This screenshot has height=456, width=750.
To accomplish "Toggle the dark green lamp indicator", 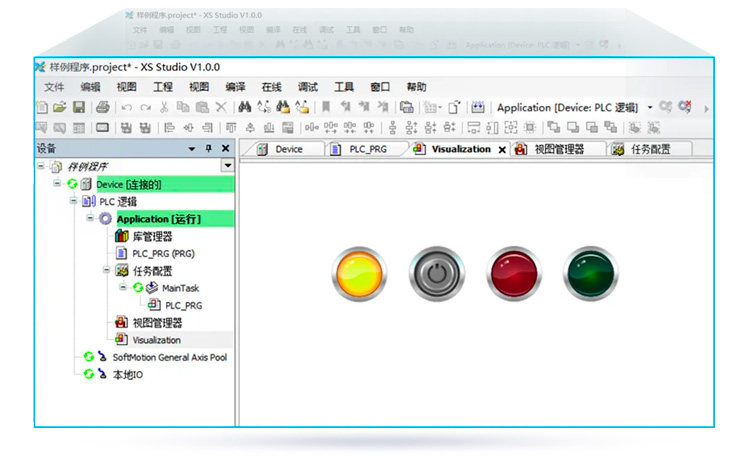I will click(591, 274).
